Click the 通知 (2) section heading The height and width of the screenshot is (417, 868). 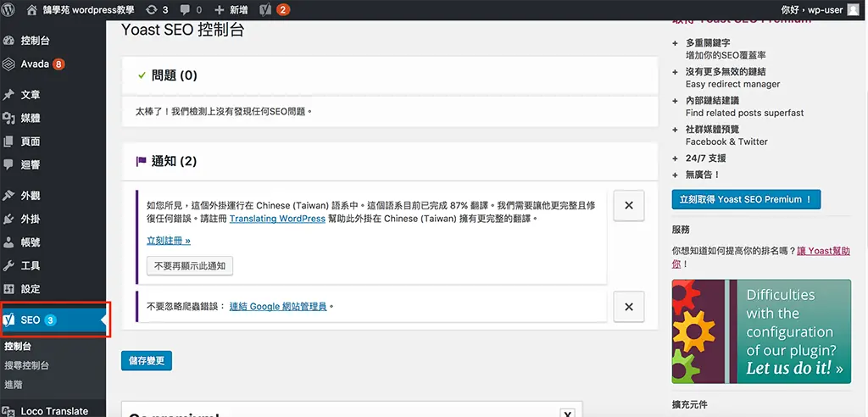(175, 162)
